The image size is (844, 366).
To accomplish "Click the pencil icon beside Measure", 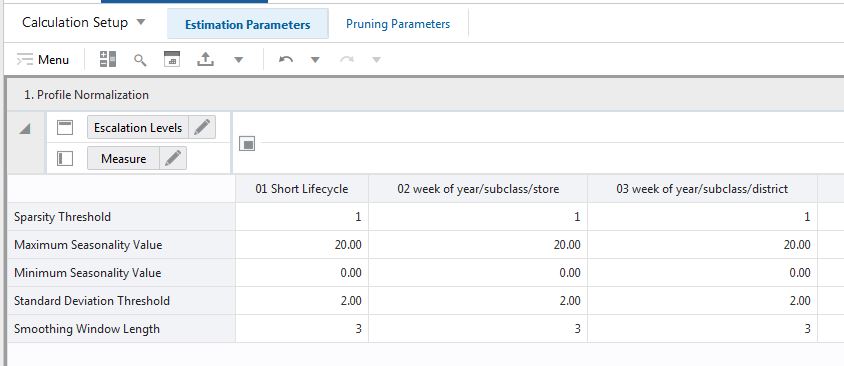I will (173, 159).
